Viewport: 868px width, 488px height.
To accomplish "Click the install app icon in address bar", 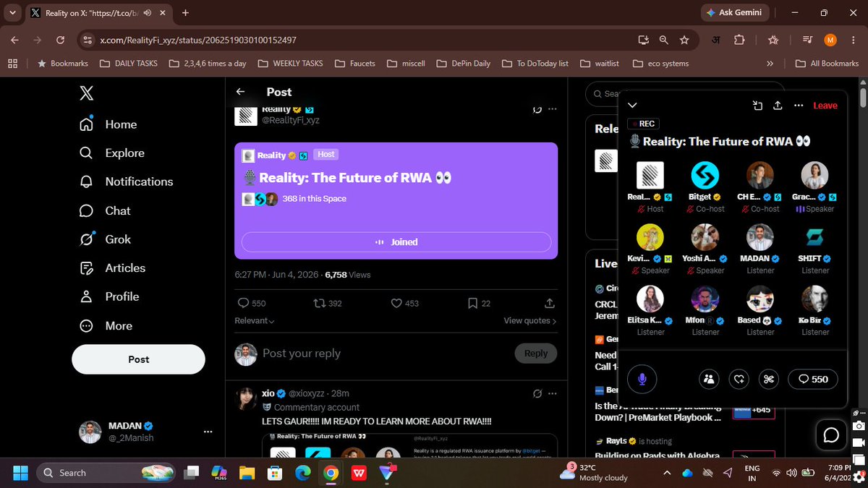I will click(x=642, y=40).
